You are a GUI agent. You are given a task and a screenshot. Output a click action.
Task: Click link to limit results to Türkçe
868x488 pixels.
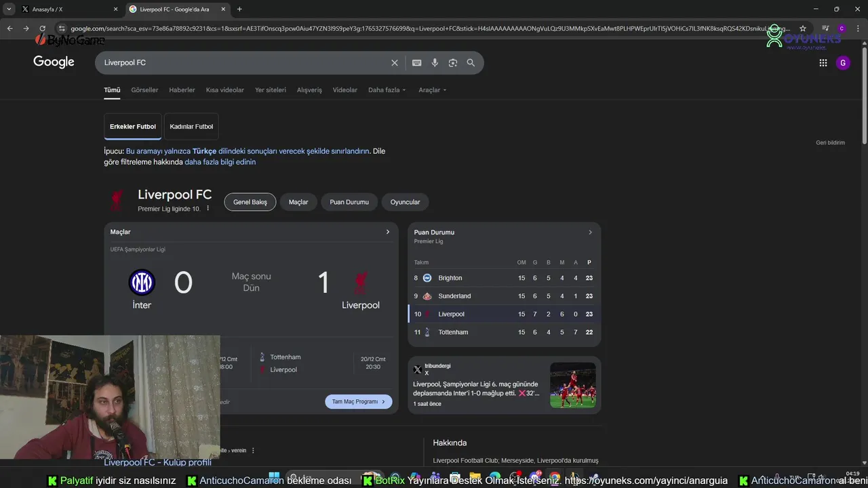[248, 151]
